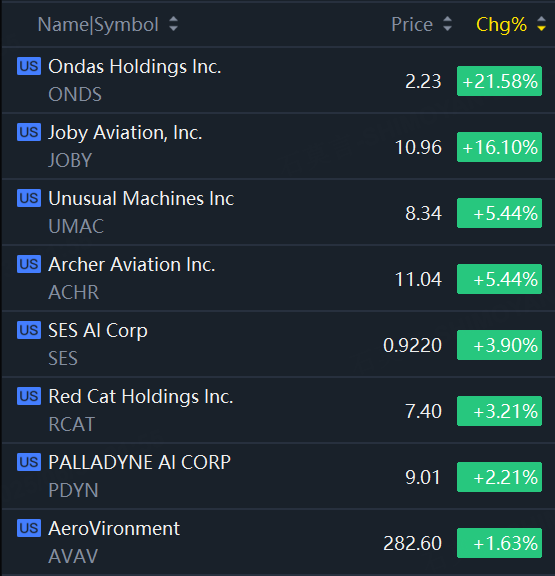This screenshot has height=576, width=555.
Task: Sort the list by Name|Symbol column
Action: click(108, 25)
